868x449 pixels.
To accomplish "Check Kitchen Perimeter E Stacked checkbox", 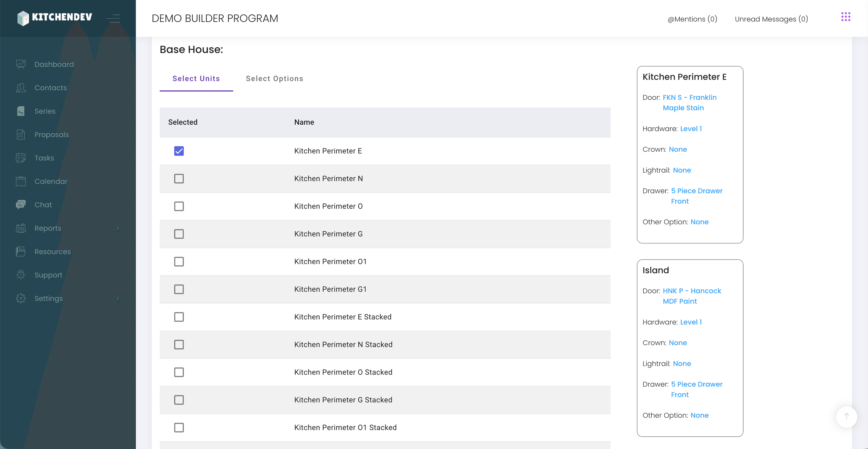I will [179, 317].
